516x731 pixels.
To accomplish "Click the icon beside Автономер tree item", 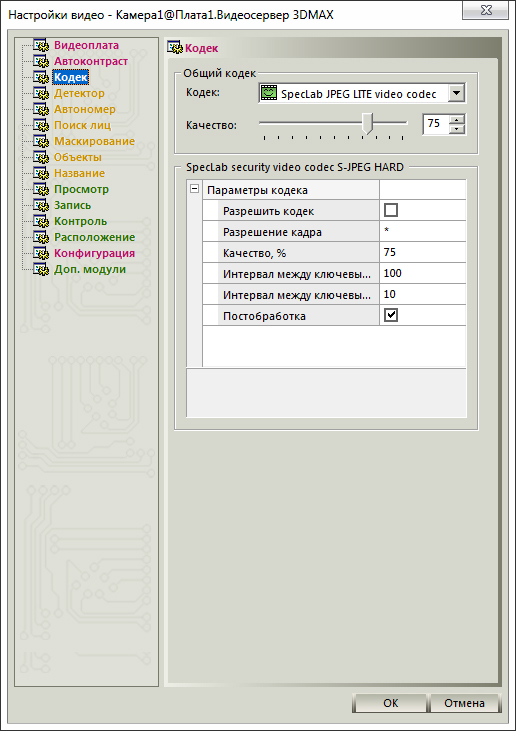I will pyautogui.click(x=41, y=110).
